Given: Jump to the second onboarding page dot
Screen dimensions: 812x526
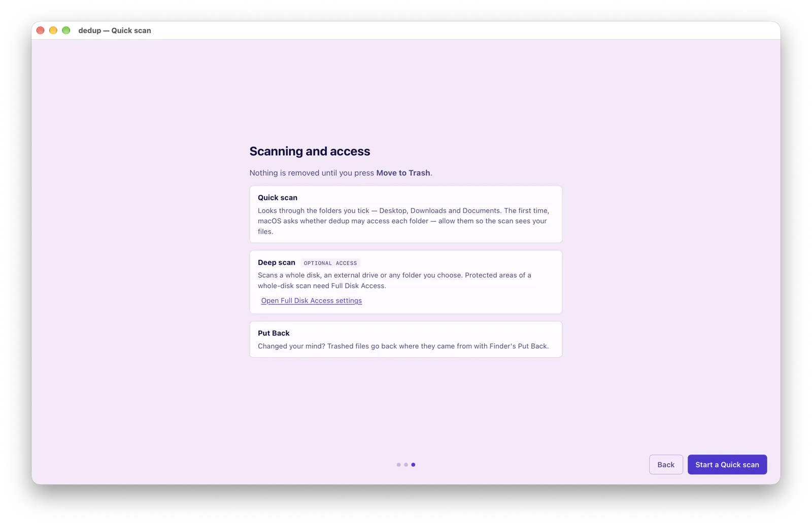Looking at the screenshot, I should (x=406, y=465).
